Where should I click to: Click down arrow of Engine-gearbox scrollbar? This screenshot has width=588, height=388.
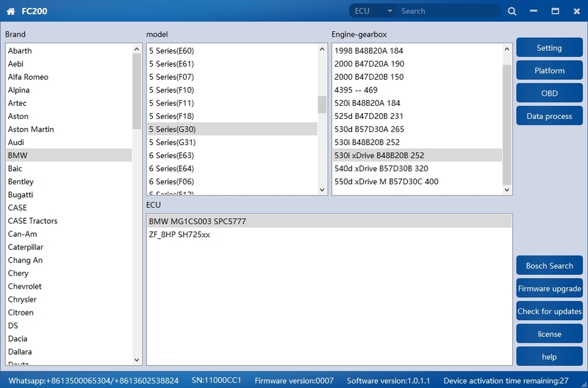tap(507, 189)
